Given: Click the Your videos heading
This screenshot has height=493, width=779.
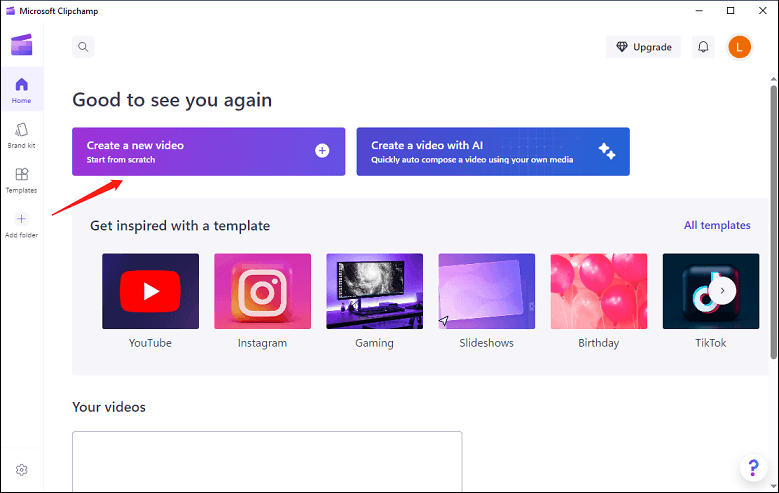Looking at the screenshot, I should tap(109, 407).
